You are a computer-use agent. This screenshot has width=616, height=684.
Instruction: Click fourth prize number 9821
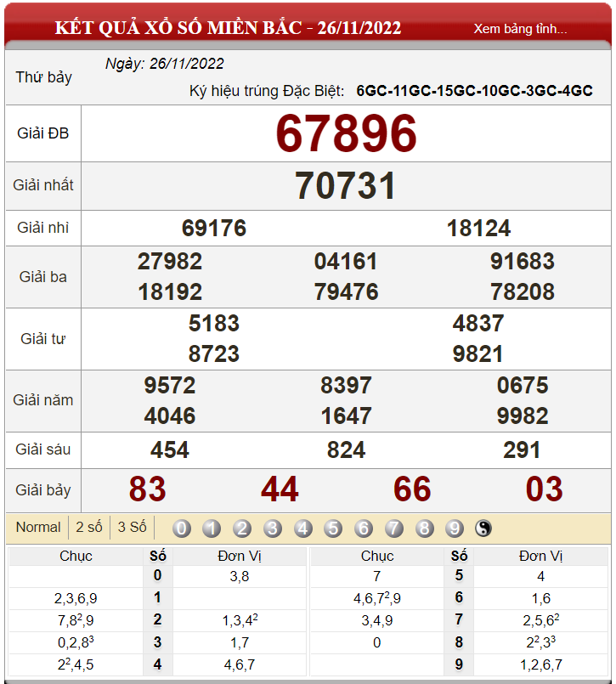coord(478,353)
